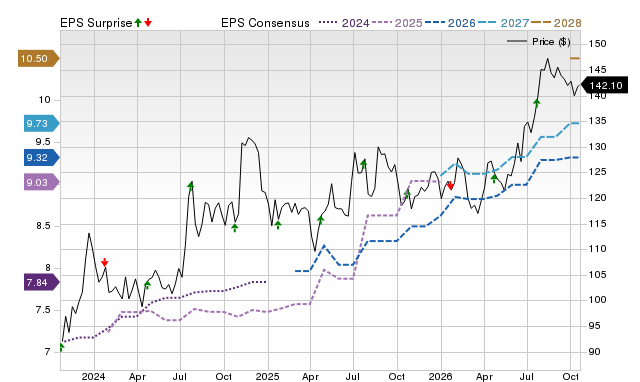Click the 2024 x-axis label
640x382 pixels.
click(x=93, y=376)
